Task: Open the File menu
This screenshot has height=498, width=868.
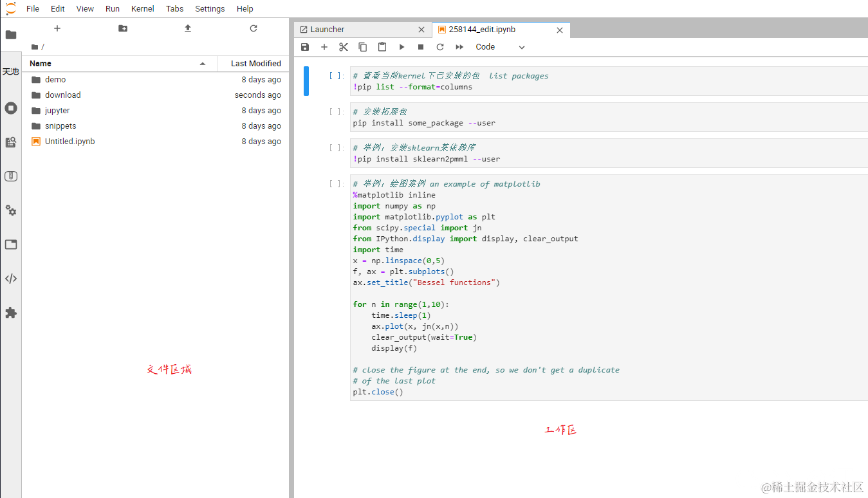Action: (x=33, y=9)
